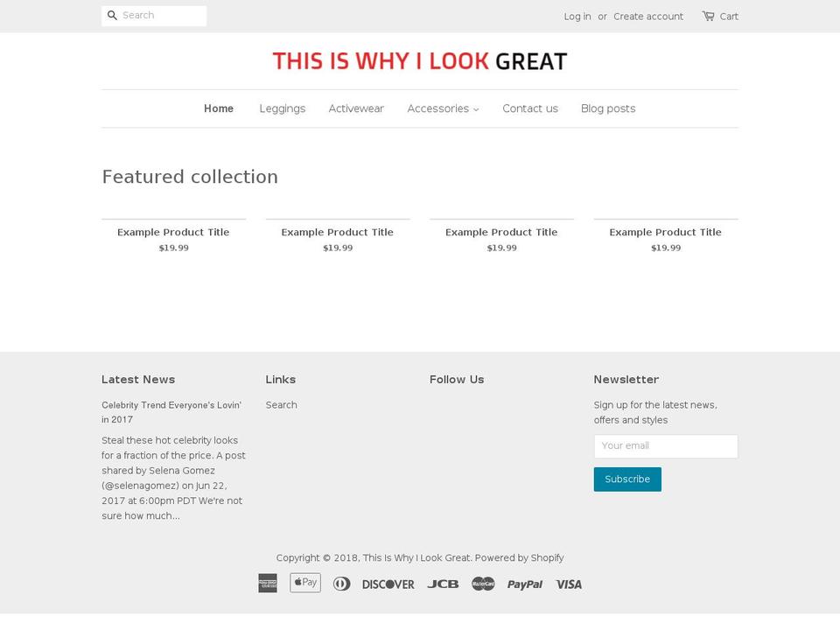
Task: Click the Copyright © 2018 text
Action: point(318,557)
